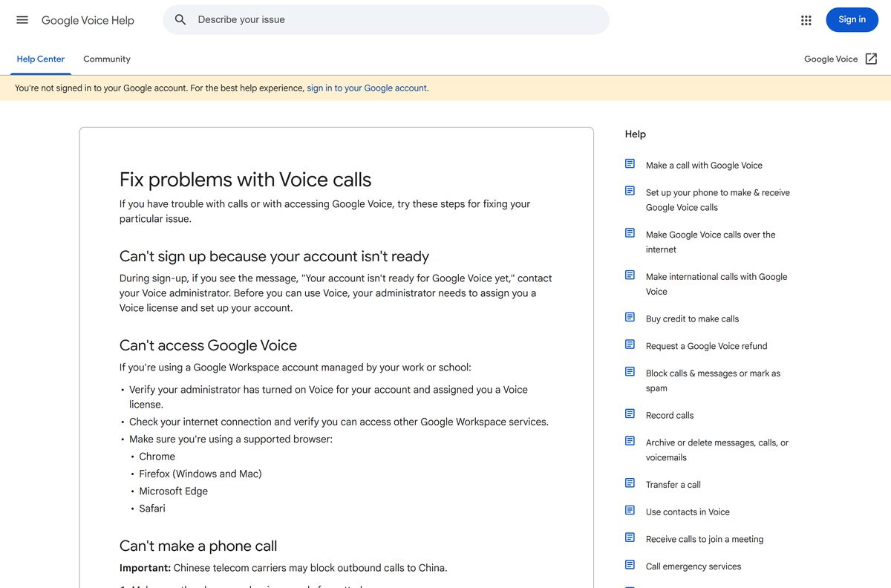Click the Firefox (Windows and Mac) list item
Image resolution: width=891 pixels, height=588 pixels.
pos(200,474)
